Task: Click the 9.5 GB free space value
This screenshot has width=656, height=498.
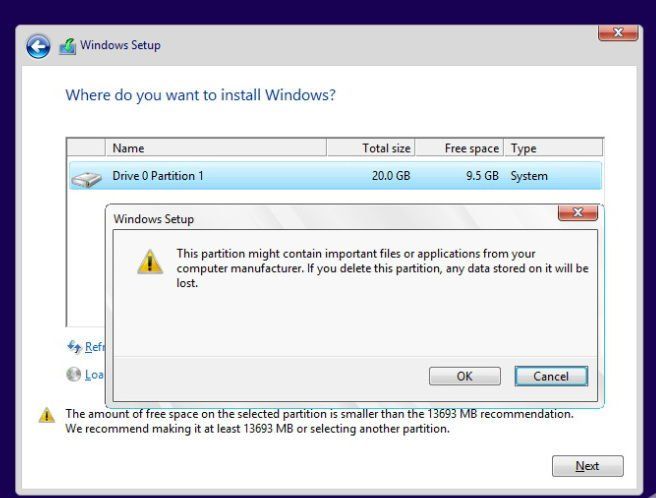Action: click(482, 176)
